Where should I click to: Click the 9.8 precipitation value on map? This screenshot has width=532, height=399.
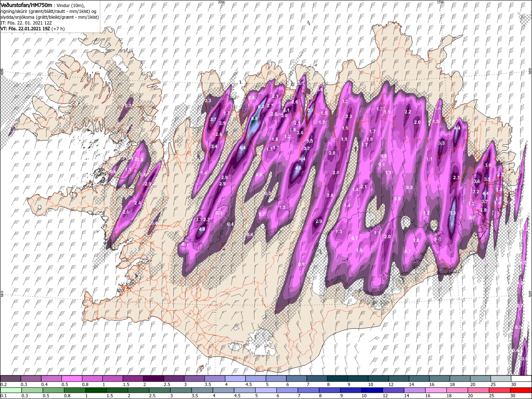pyautogui.click(x=255, y=119)
